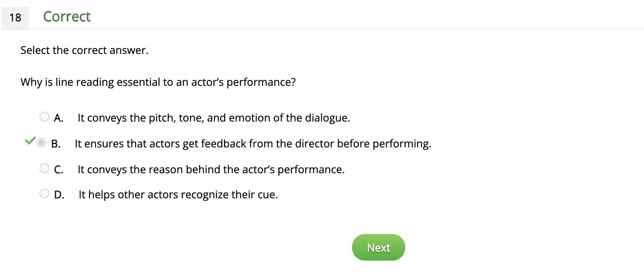Viewport: 644px width, 272px height.
Task: Click the question text about an actor's performance
Action: 158,82
